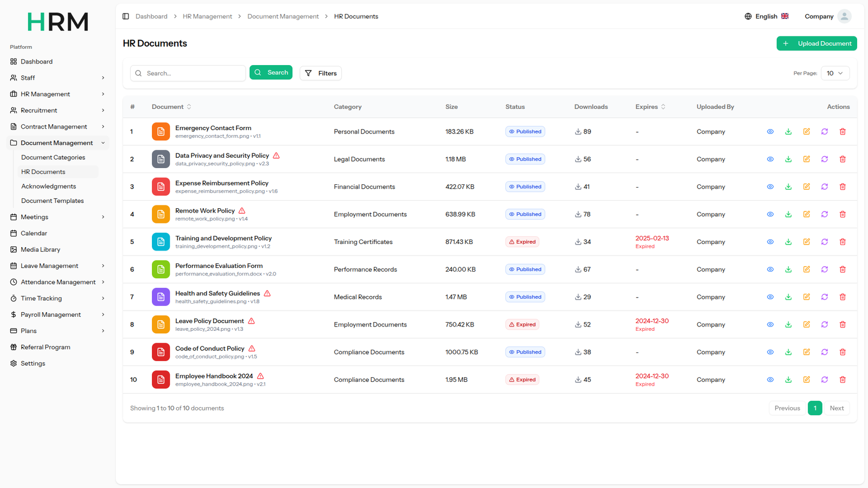
Task: Edit the Expense Reimbursement Policy row
Action: pyautogui.click(x=806, y=187)
